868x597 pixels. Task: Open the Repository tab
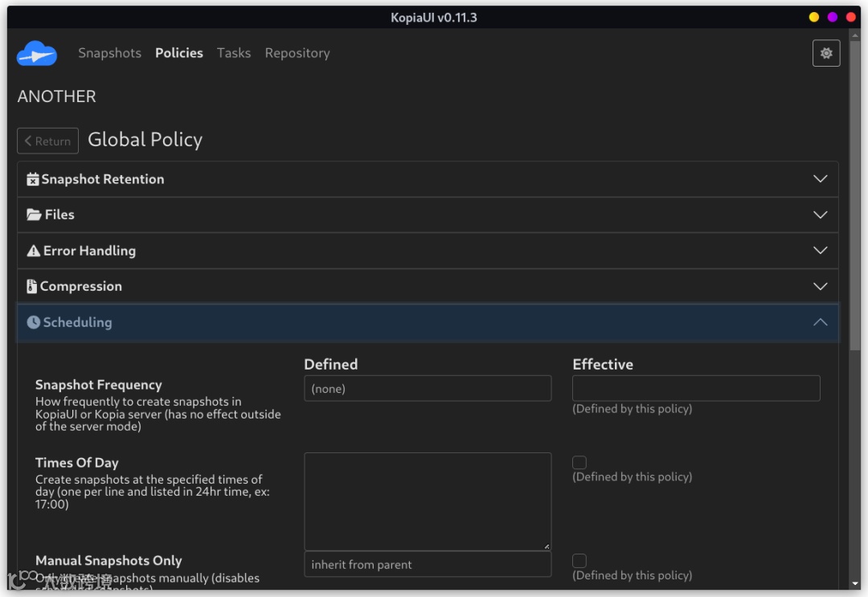(x=297, y=53)
